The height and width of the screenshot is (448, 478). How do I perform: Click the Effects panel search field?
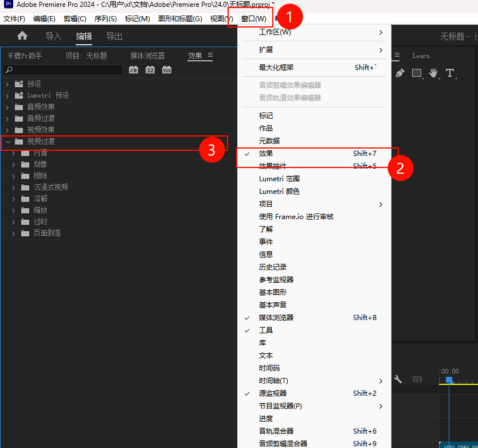pos(63,69)
